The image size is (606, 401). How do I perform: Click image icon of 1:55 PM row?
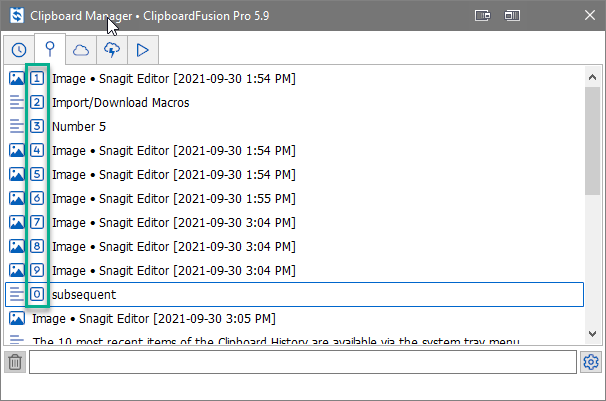tap(17, 198)
